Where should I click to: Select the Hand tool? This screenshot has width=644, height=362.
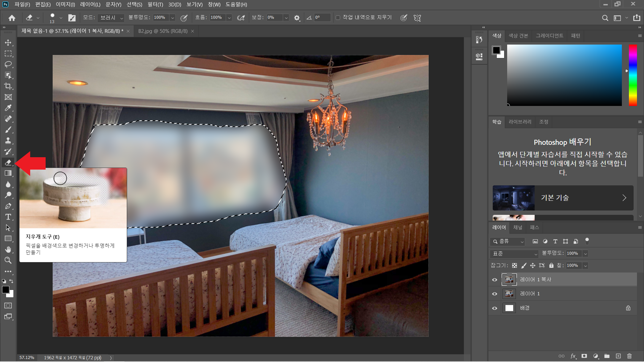(8, 249)
